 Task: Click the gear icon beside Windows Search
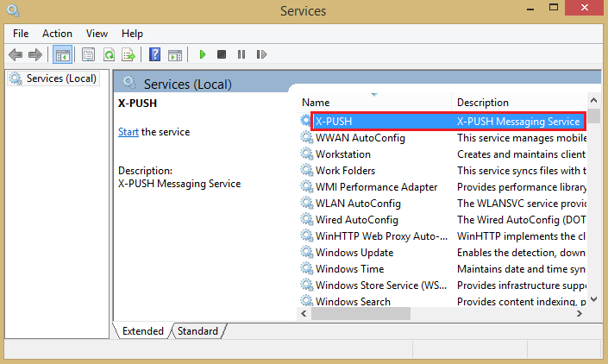click(307, 300)
